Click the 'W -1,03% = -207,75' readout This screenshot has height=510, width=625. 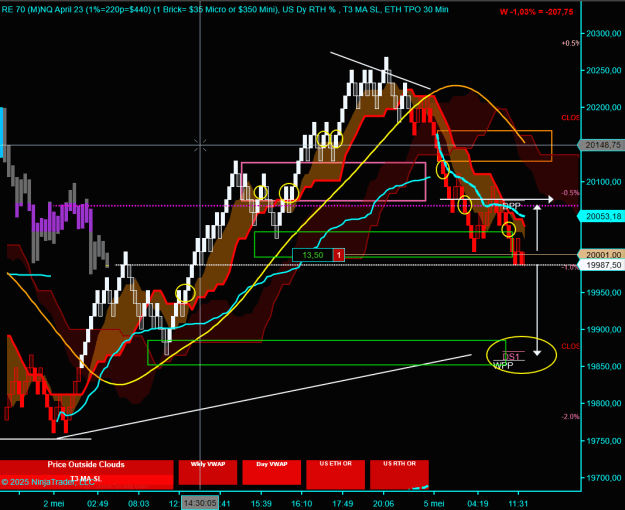point(537,12)
